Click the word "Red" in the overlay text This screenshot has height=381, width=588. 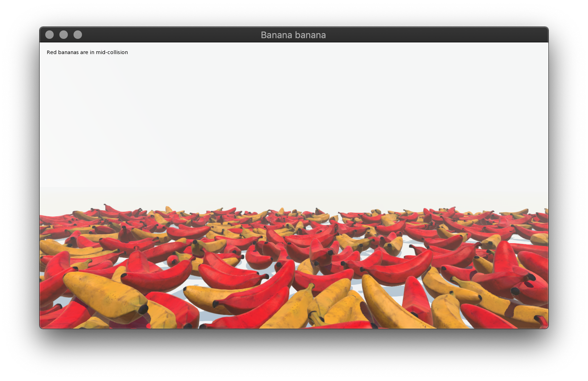click(52, 52)
